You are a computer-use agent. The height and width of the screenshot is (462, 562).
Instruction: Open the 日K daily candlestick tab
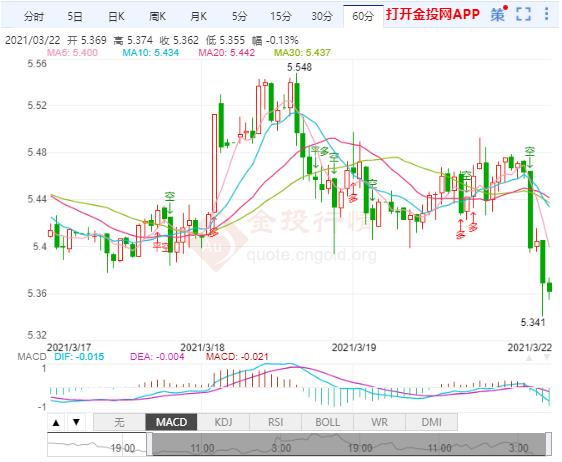(116, 16)
